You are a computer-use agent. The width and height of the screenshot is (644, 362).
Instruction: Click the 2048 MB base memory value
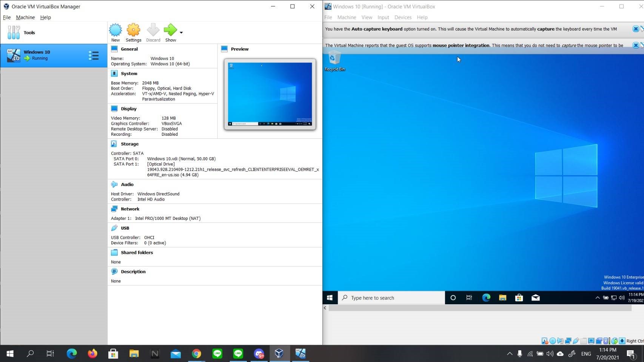(150, 83)
